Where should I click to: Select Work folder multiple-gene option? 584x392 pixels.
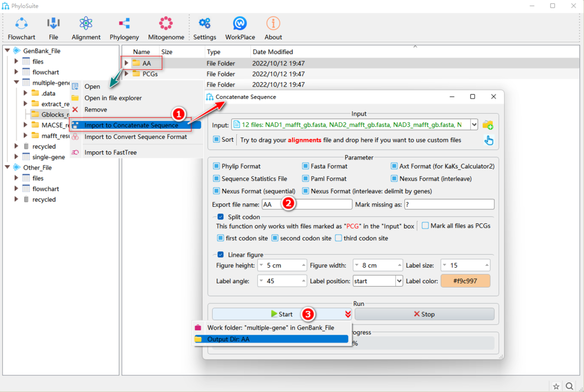[x=271, y=328]
